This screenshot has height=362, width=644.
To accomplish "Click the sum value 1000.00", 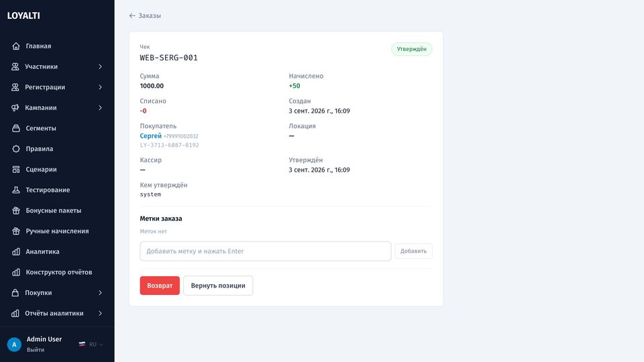I will click(x=152, y=86).
